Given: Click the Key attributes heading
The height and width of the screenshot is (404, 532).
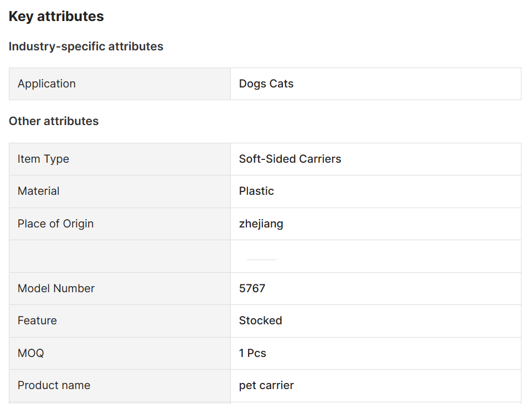Looking at the screenshot, I should (x=56, y=16).
